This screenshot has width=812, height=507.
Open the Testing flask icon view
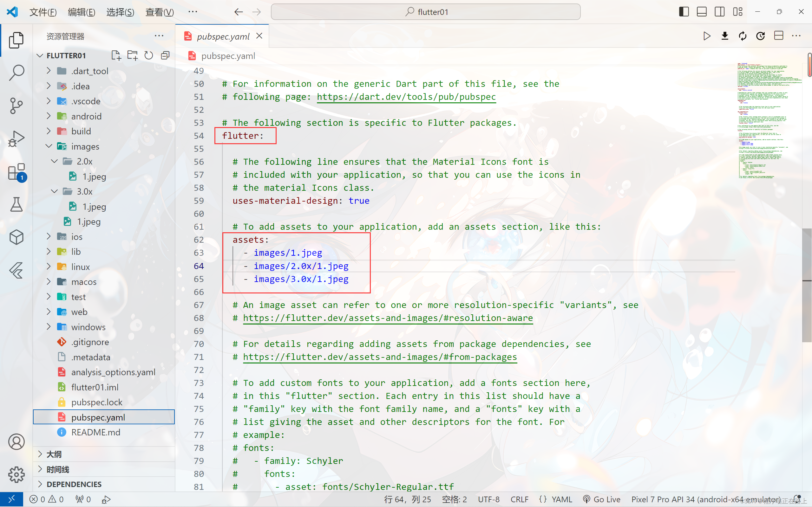16,205
